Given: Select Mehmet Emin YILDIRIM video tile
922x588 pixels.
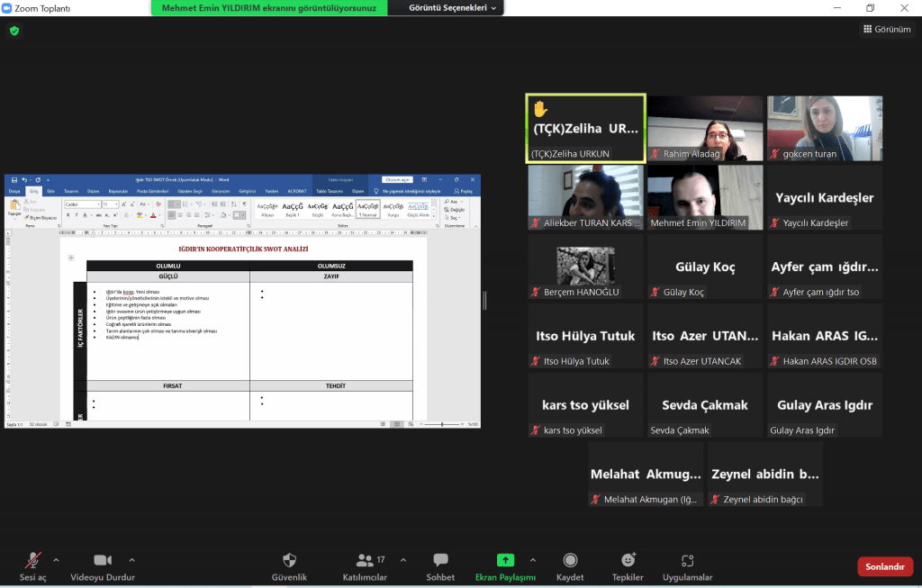Looking at the screenshot, I should [x=705, y=197].
